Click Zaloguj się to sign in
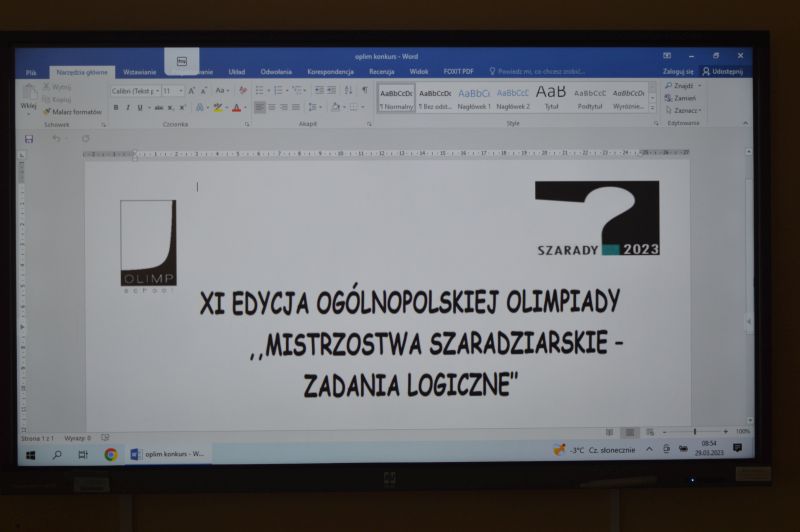The image size is (800, 532). [677, 72]
